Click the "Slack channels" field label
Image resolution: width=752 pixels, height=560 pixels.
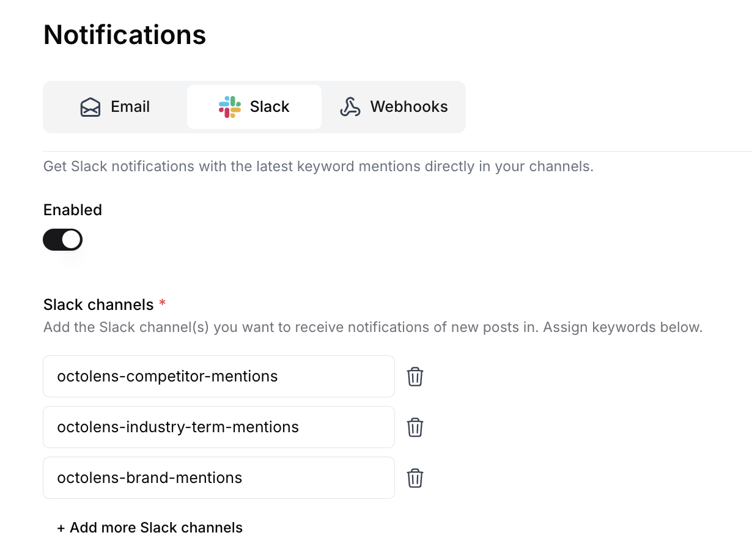(x=98, y=304)
